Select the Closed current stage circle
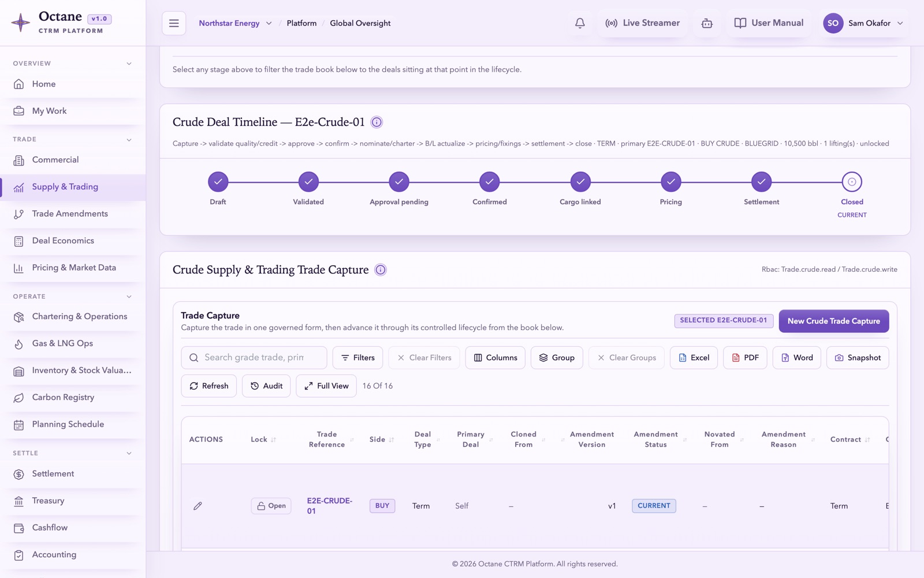The width and height of the screenshot is (924, 578). point(852,181)
